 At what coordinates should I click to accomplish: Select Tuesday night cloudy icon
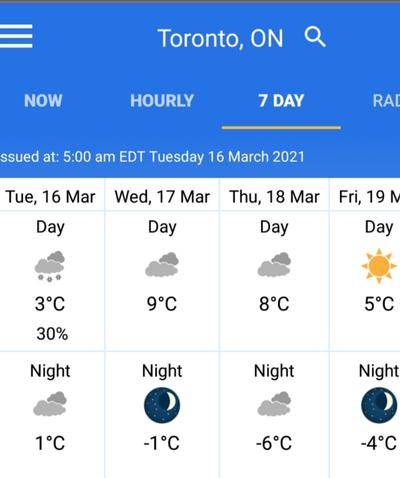[x=50, y=404]
